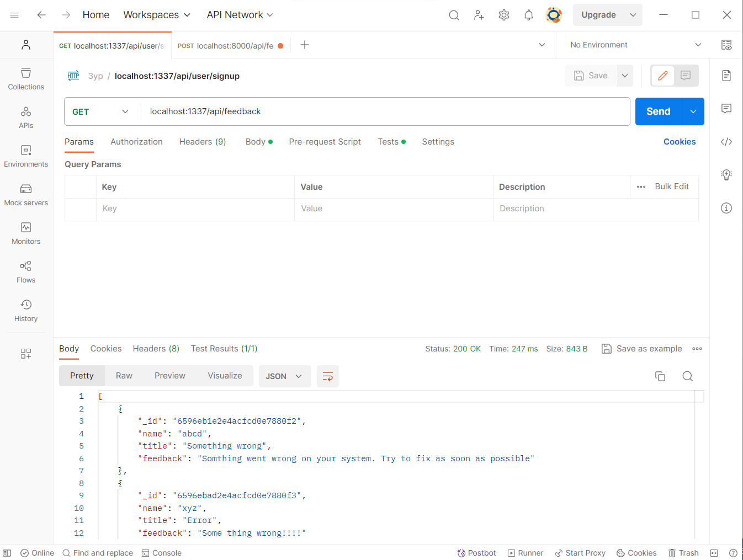Open the Pre-request Script tab
Viewport: 743px width, 560px height.
click(x=325, y=142)
